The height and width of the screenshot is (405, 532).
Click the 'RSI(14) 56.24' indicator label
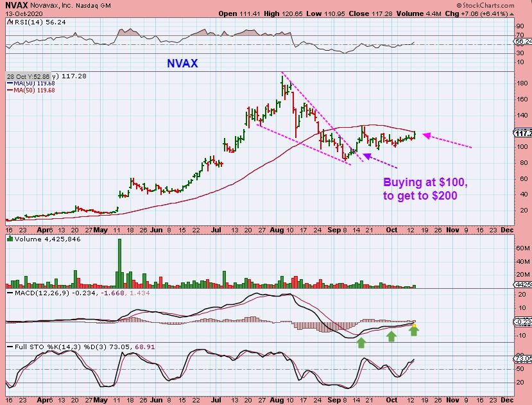pyautogui.click(x=40, y=22)
